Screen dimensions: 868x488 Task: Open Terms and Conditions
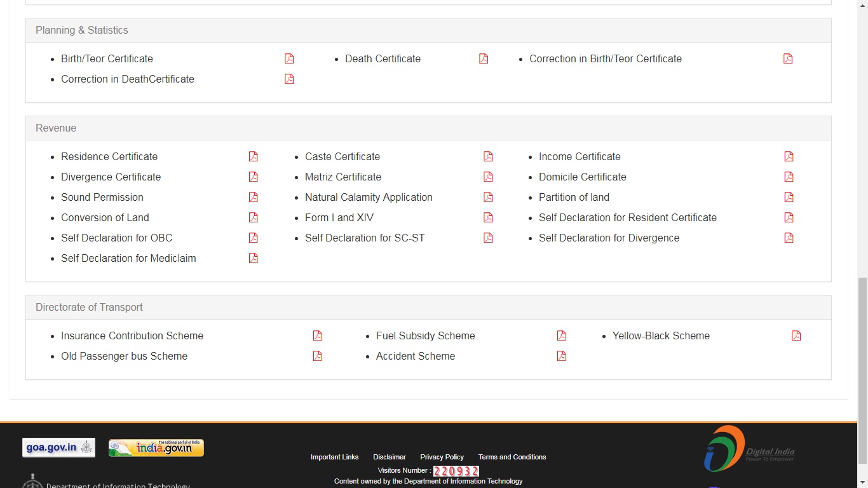[x=512, y=457]
